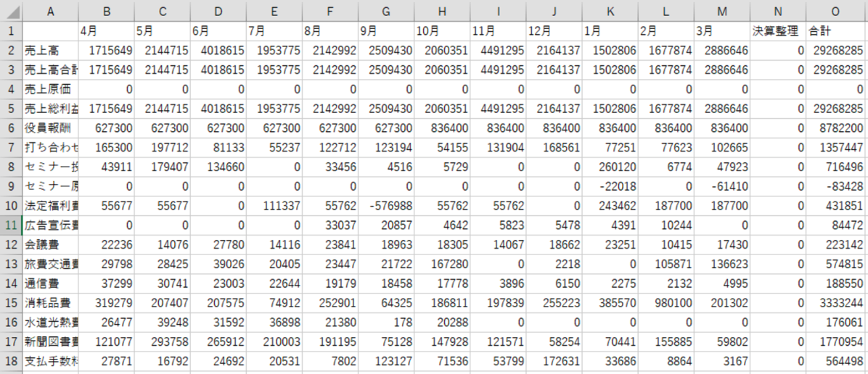Select row header 11
The height and width of the screenshot is (374, 868).
[11, 225]
